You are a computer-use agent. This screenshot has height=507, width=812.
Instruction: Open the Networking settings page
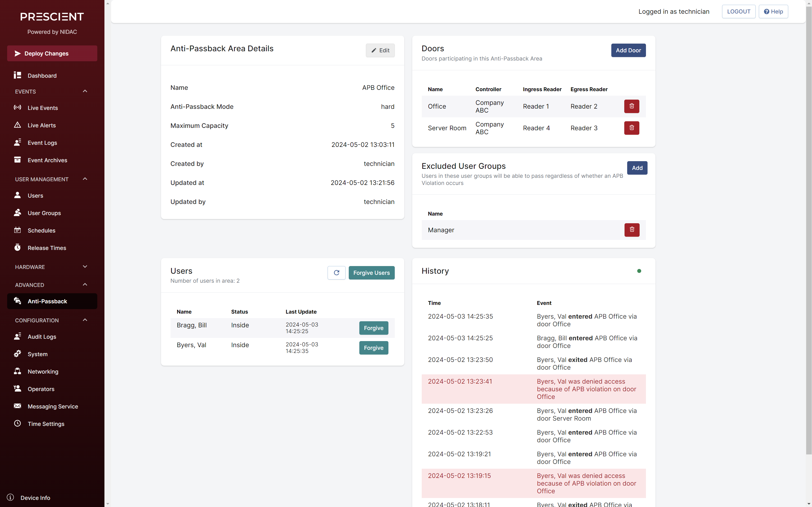point(43,371)
